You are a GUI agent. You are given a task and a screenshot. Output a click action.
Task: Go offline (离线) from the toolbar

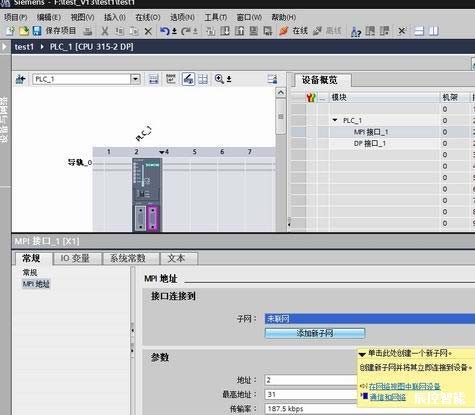pos(328,31)
